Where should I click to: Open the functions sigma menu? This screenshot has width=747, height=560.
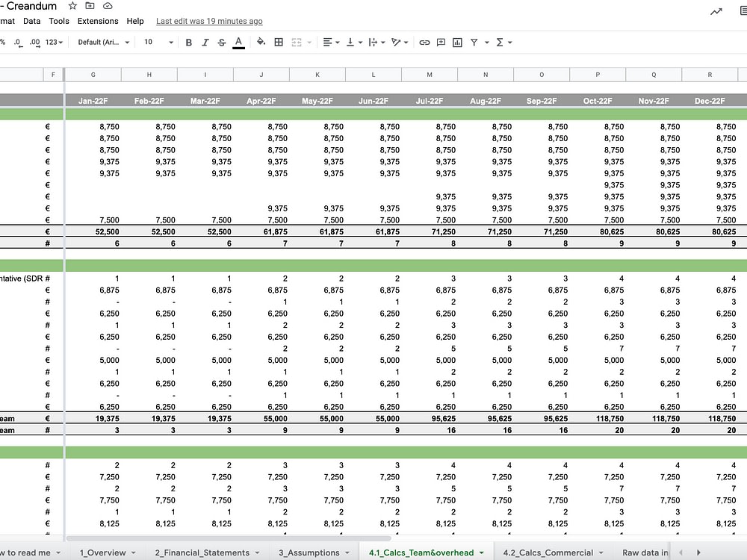(x=503, y=43)
